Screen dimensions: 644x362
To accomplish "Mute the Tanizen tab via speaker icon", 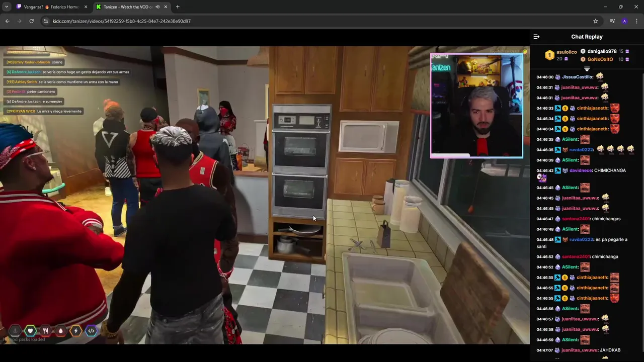I will 157,7.
